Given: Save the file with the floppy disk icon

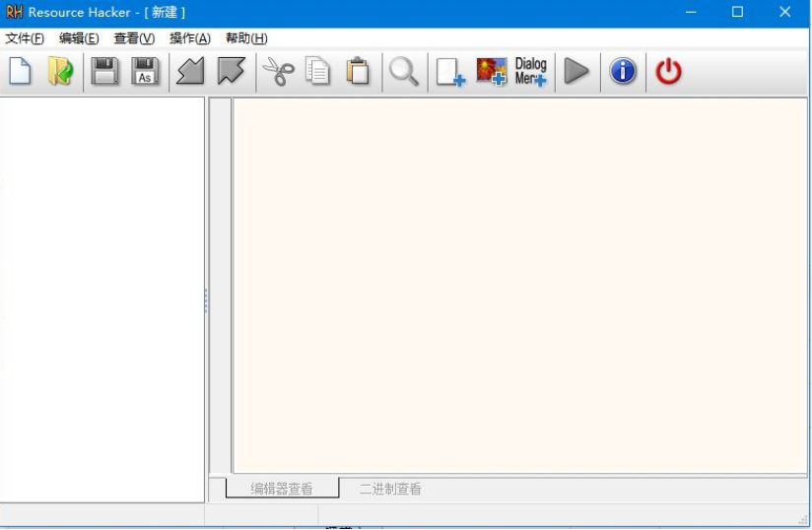Looking at the screenshot, I should (104, 72).
